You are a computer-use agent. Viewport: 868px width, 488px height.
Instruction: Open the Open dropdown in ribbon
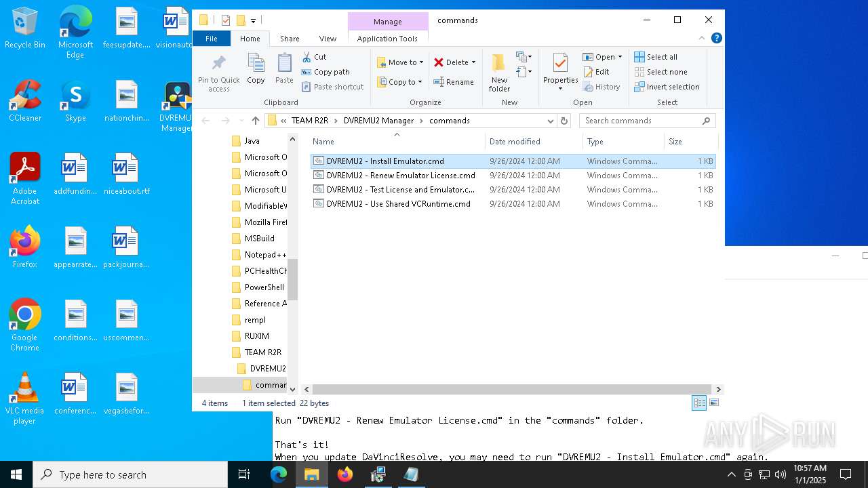(x=602, y=57)
